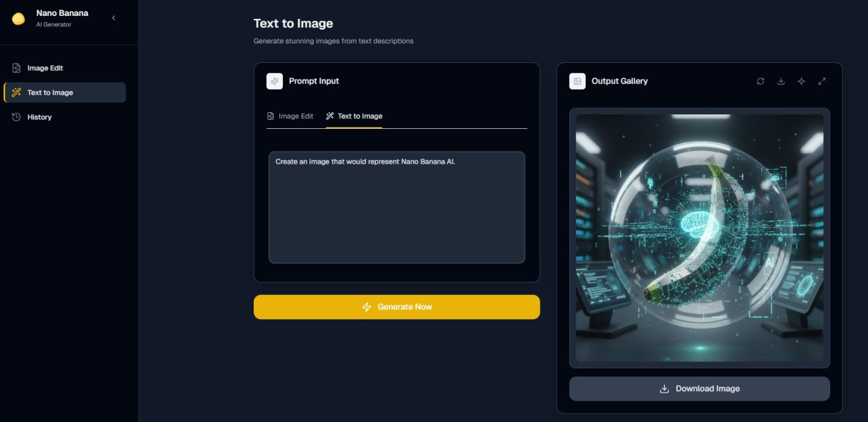Click the Image Edit file icon in sidebar
868x422 pixels.
[x=17, y=68]
